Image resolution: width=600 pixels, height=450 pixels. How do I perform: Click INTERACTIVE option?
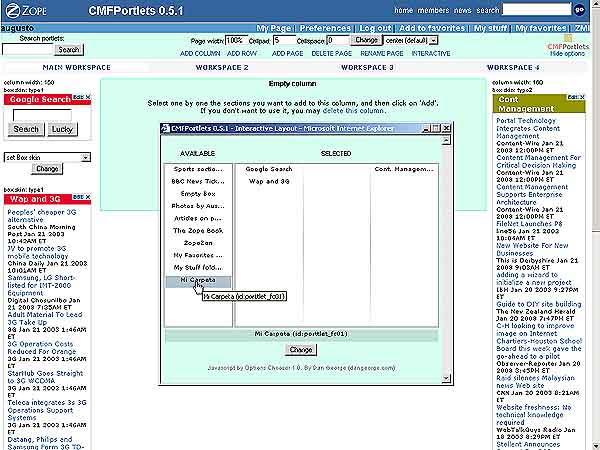coord(431,54)
